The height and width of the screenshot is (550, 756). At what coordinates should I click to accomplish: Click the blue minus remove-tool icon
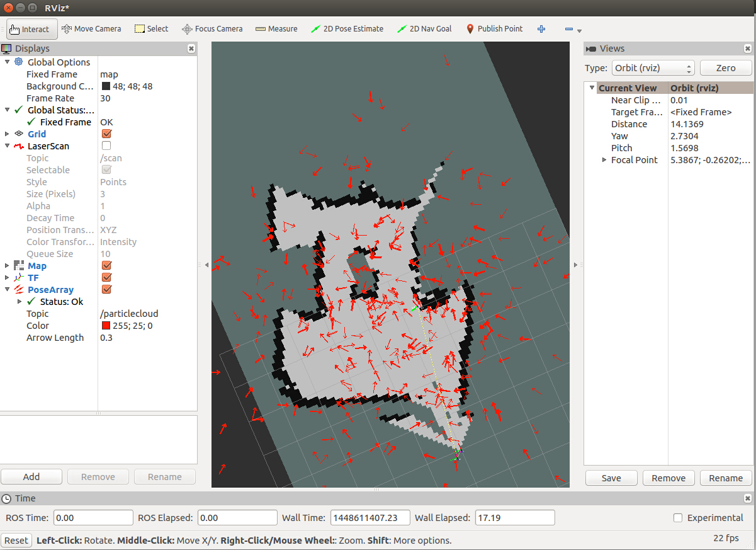click(569, 30)
